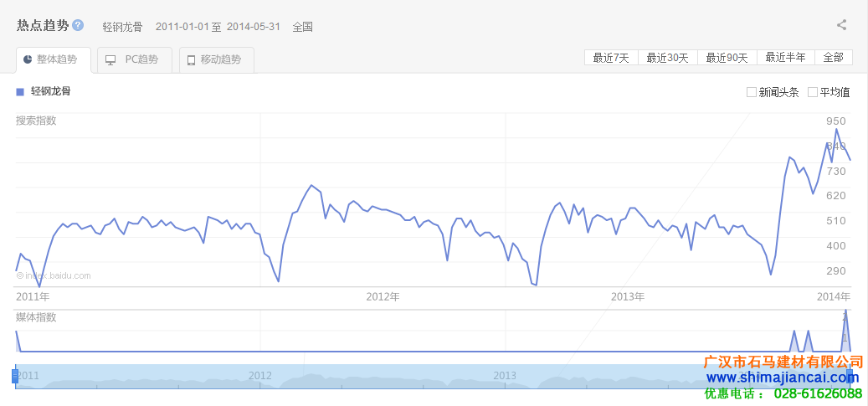The image size is (868, 406).
Task: Click the left handle of the timeline range slider
Action: click(16, 377)
